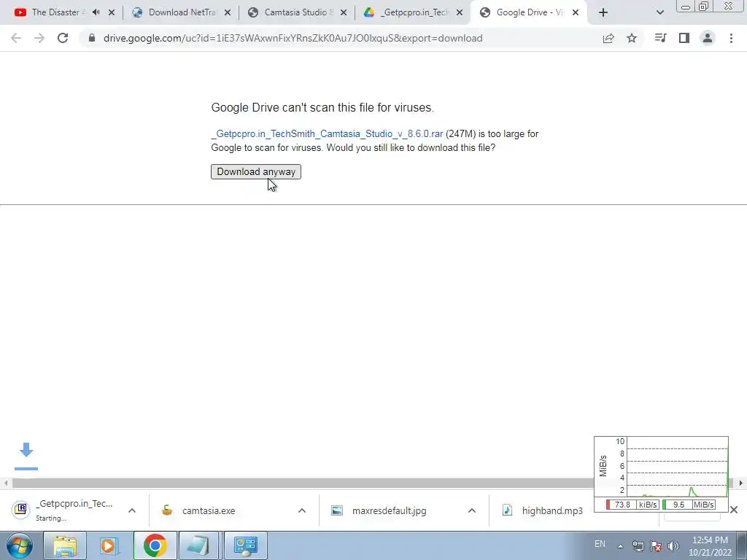Reload the current page
This screenshot has width=747, height=560.
pos(63,38)
